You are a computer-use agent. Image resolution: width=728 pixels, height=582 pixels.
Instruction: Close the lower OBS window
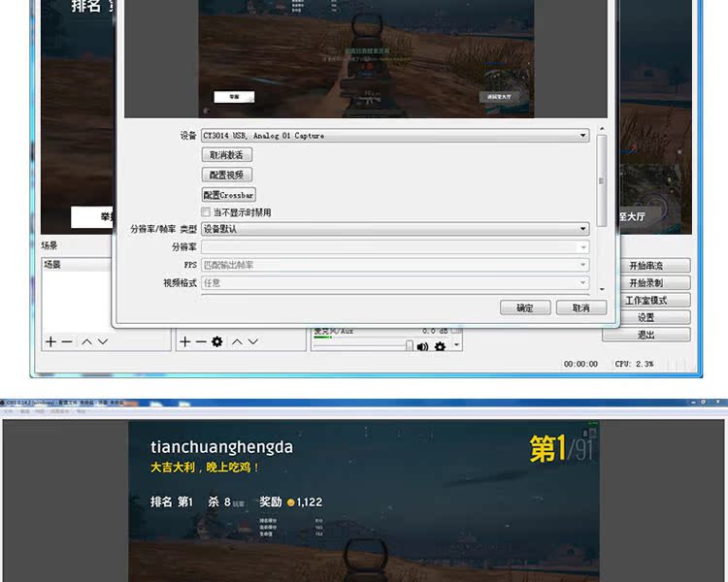pos(718,403)
